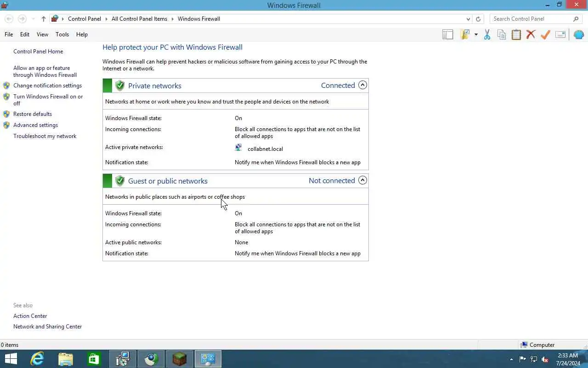This screenshot has height=368, width=588.
Task: Click Troubleshoot my network link
Action: (45, 136)
